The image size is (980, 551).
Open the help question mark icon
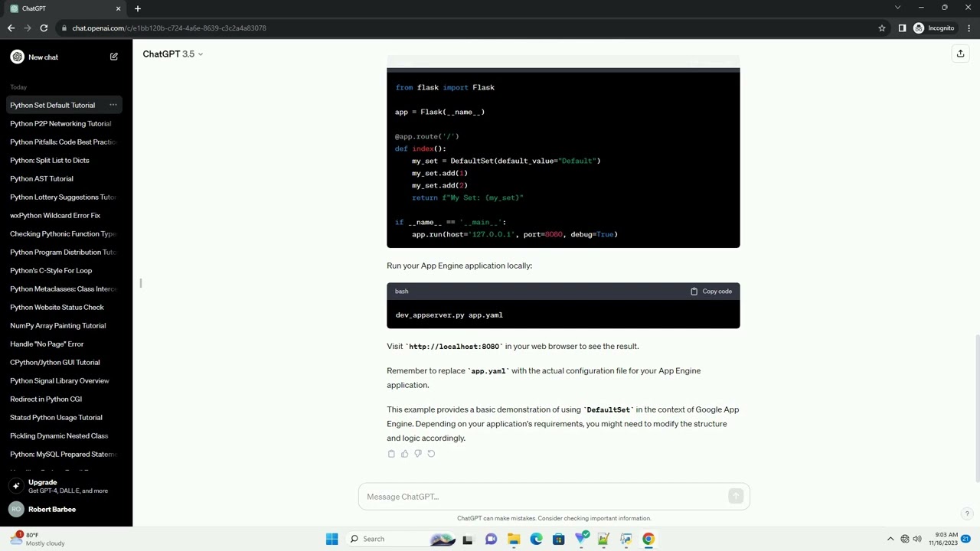click(x=967, y=514)
